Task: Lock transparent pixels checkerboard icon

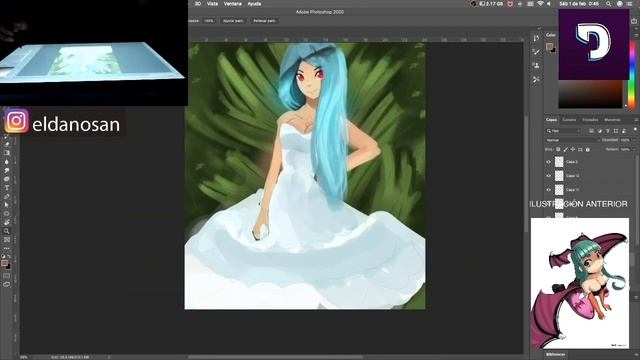Action: coord(558,150)
